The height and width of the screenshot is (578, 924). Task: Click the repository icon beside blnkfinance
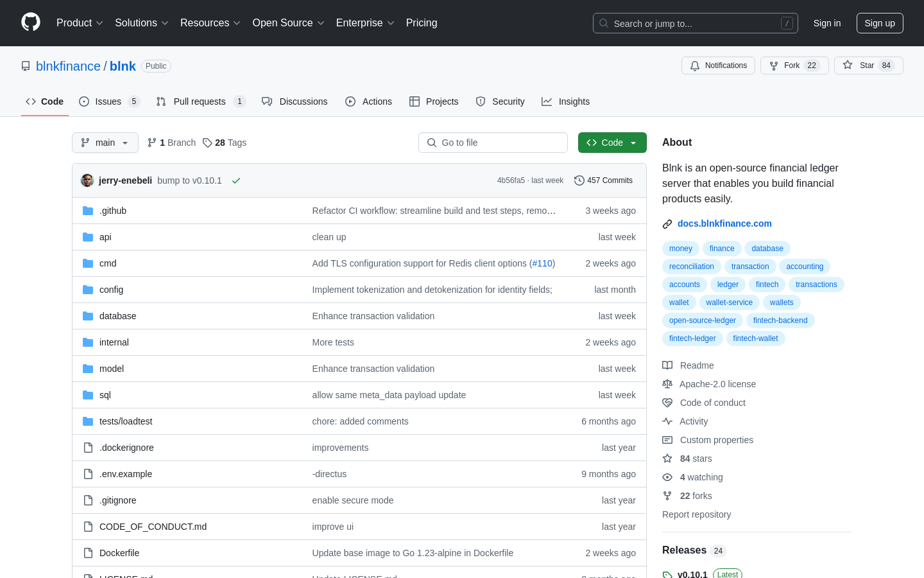(x=26, y=66)
